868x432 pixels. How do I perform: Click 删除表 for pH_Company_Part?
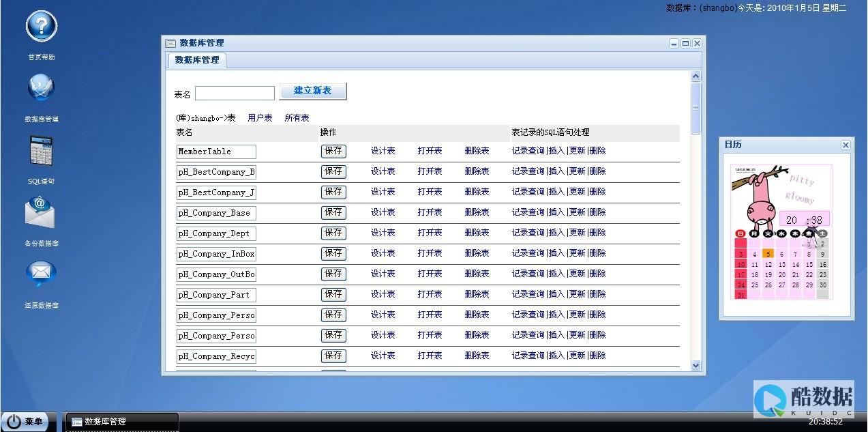477,294
